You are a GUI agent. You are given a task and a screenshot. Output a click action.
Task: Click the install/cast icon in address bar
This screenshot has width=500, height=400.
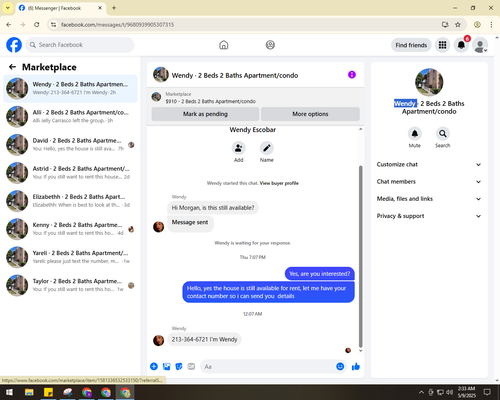445,25
